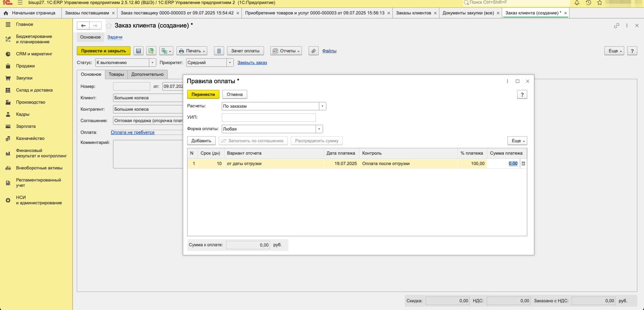
Task: Click the paperclip attachments icon
Action: pos(313,51)
